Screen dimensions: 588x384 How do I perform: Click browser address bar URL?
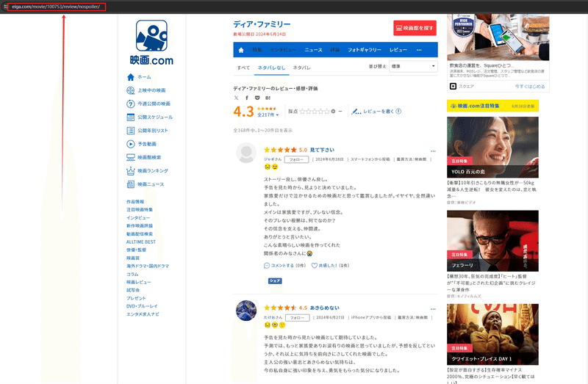tap(56, 7)
